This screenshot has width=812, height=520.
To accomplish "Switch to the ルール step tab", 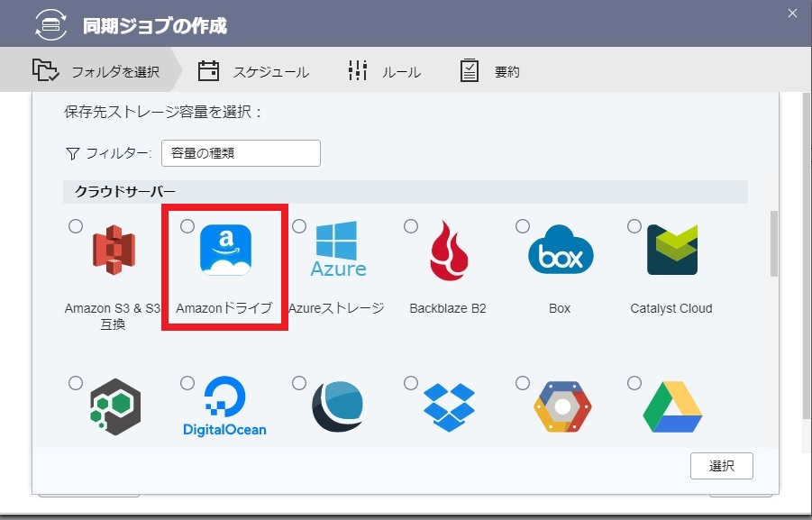I will tap(385, 72).
